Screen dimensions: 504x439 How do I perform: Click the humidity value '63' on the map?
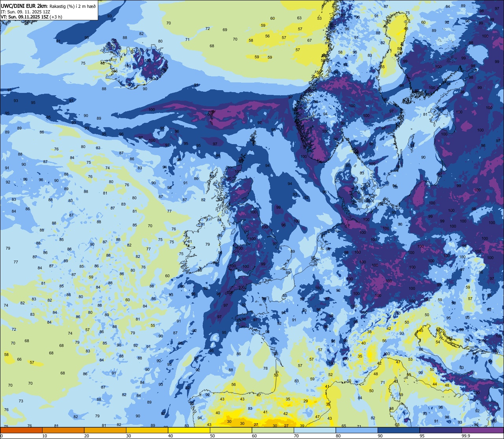(299, 18)
